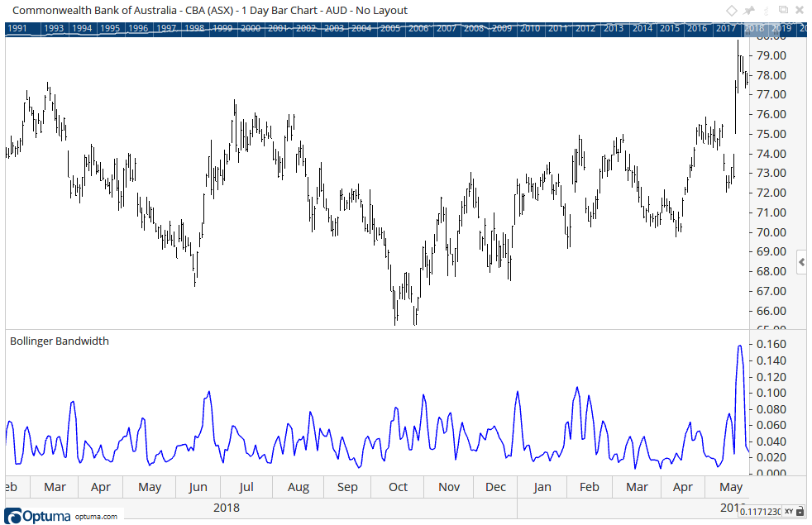Image resolution: width=812 pixels, height=525 pixels.
Task: Click the 0.040 bandwidth scale label
Action: coord(771,441)
